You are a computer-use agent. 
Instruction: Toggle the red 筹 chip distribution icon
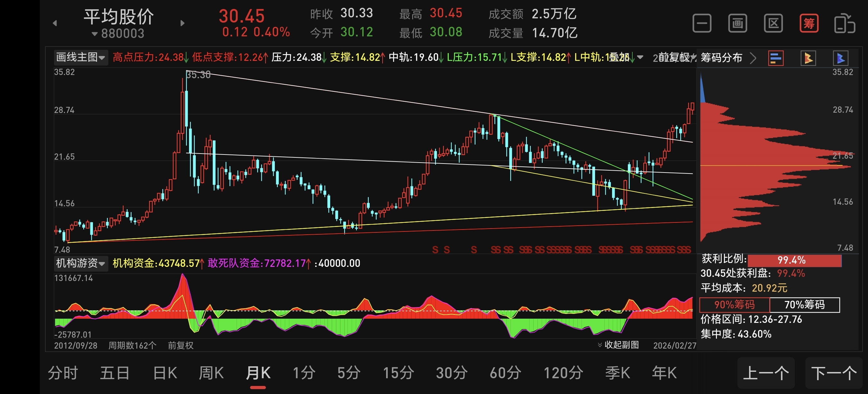point(809,23)
